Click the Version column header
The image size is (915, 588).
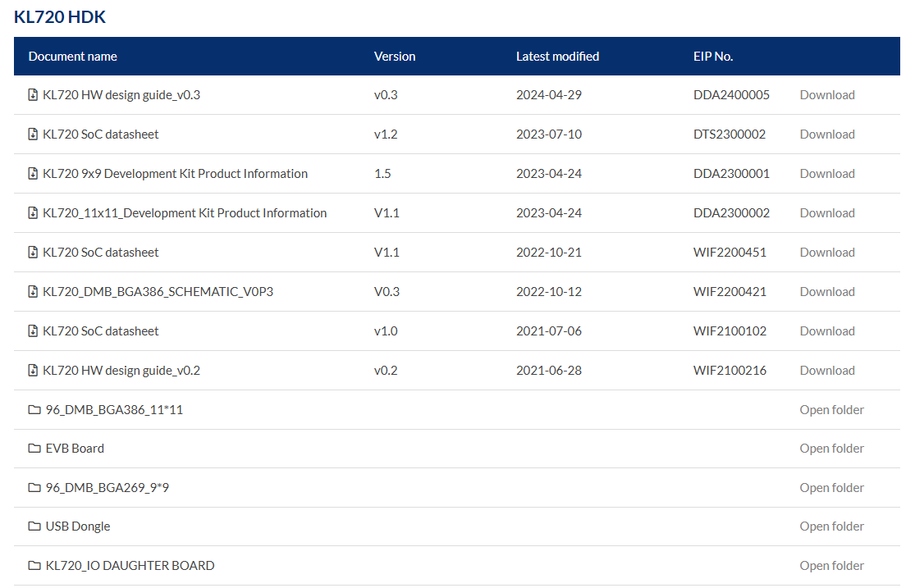(x=395, y=56)
